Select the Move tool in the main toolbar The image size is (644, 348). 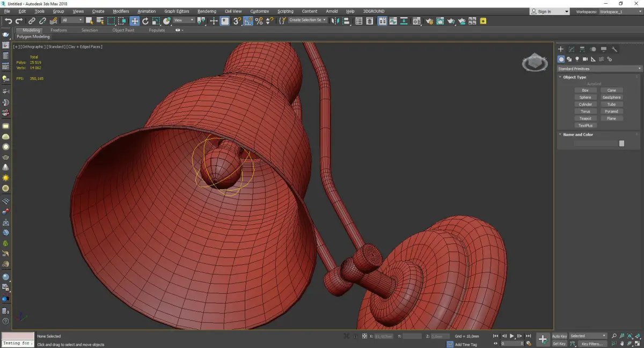click(134, 21)
